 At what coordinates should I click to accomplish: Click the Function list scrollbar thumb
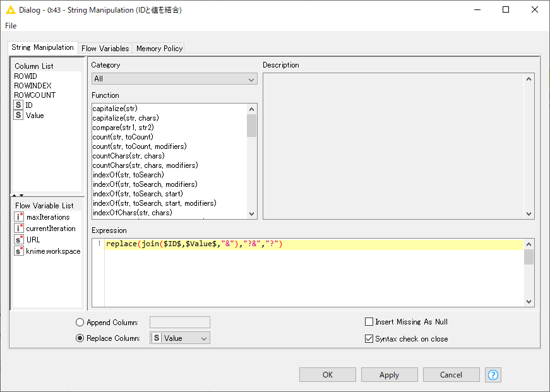point(251,126)
